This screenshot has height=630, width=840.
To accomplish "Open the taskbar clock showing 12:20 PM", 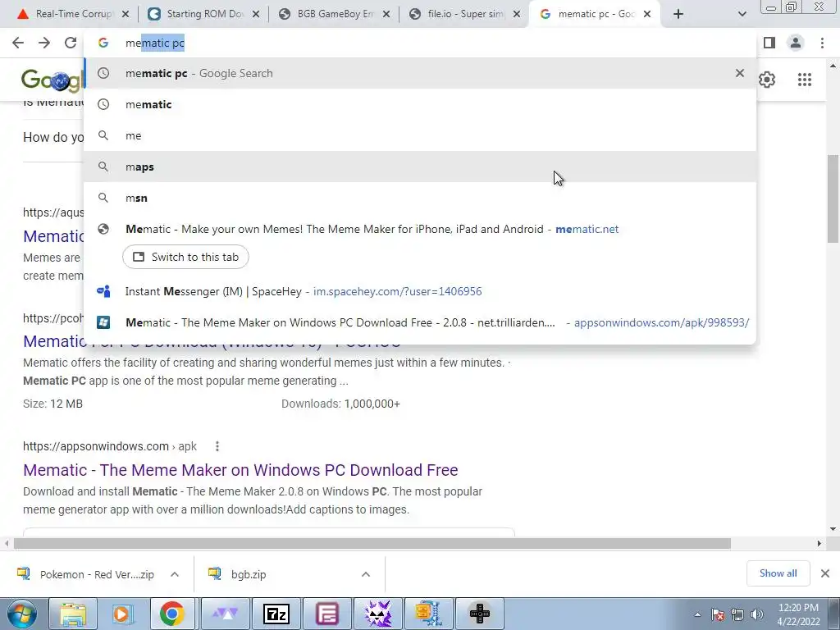I will click(x=798, y=614).
